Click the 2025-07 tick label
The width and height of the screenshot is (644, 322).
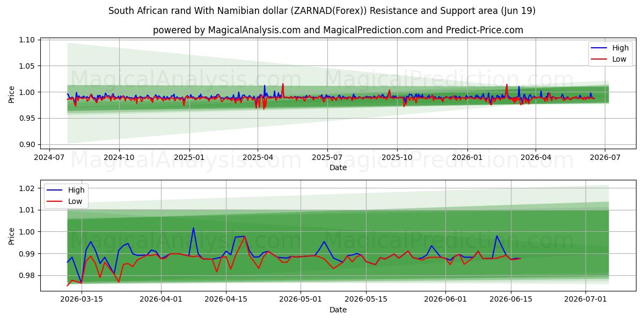point(327,157)
